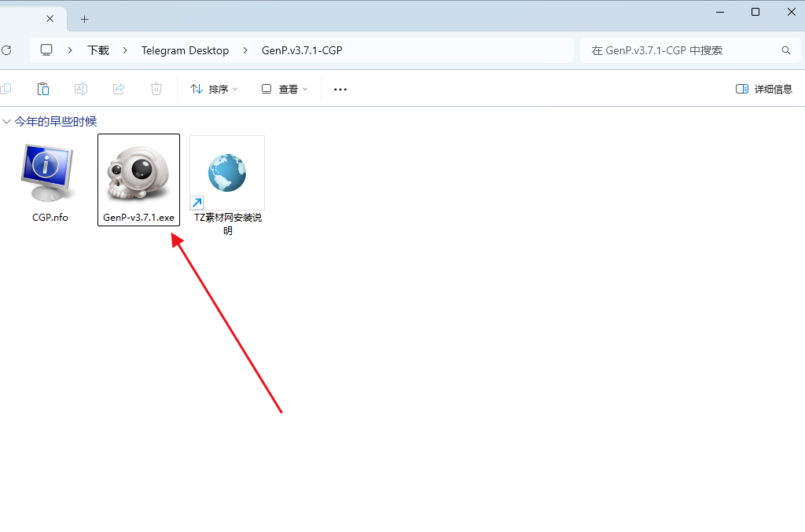Go to Telegram Desktop in the address bar path
Viewport: 805px width, 532px height.
[185, 50]
